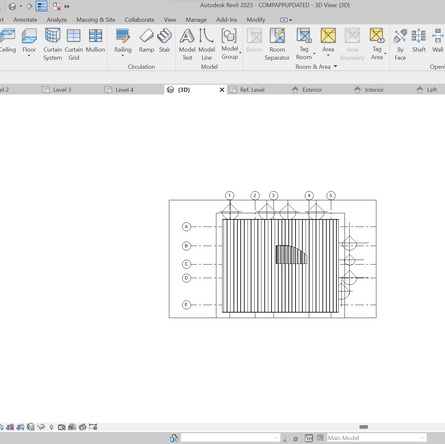Expand the Area tool dropdown arrow

pos(328,55)
